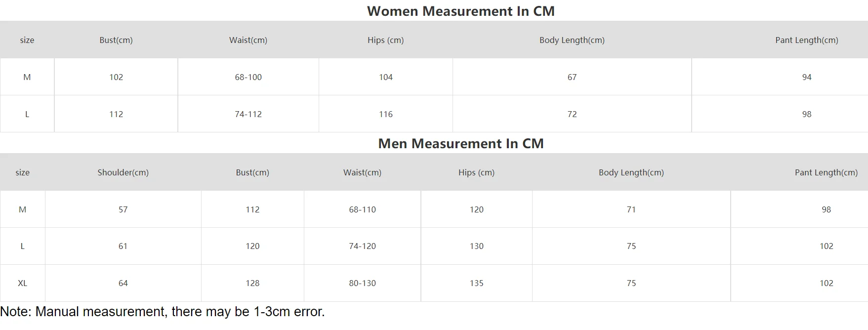Select women's M pant length value "94"
868x330 pixels.
coord(807,77)
